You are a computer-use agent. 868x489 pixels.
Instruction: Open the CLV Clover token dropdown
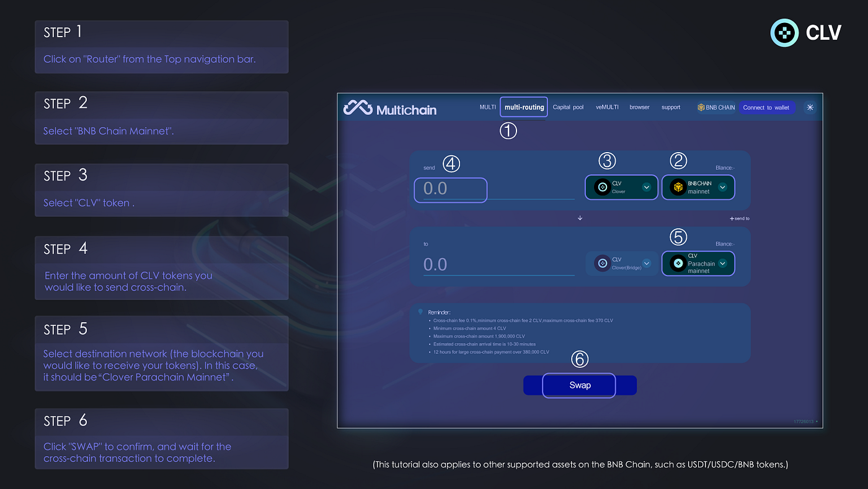(x=621, y=187)
